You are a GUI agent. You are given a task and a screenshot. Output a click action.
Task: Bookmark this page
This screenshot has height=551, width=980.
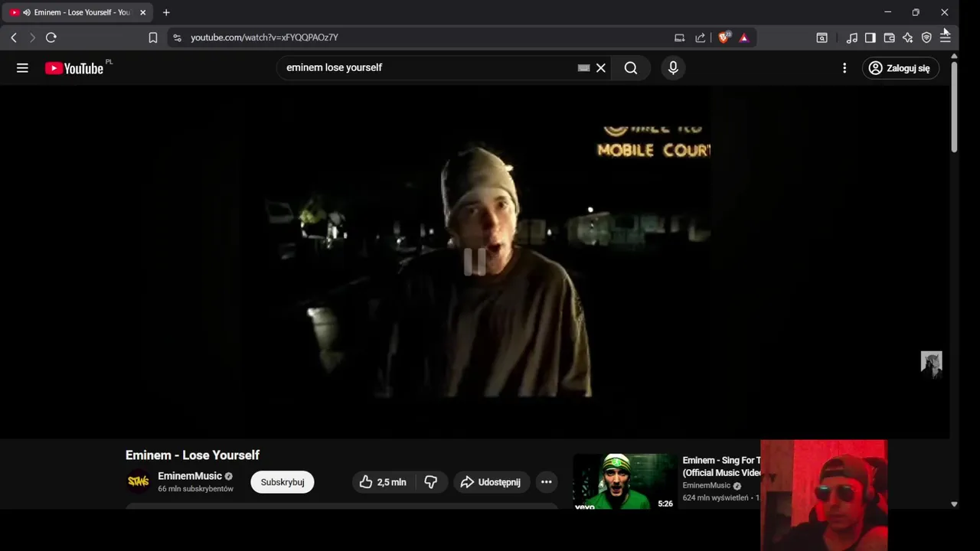click(x=153, y=37)
